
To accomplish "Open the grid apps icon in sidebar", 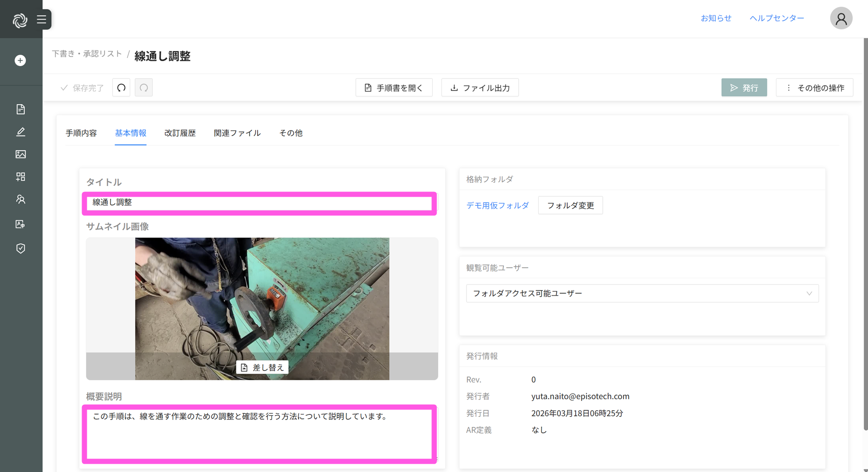I will click(20, 177).
